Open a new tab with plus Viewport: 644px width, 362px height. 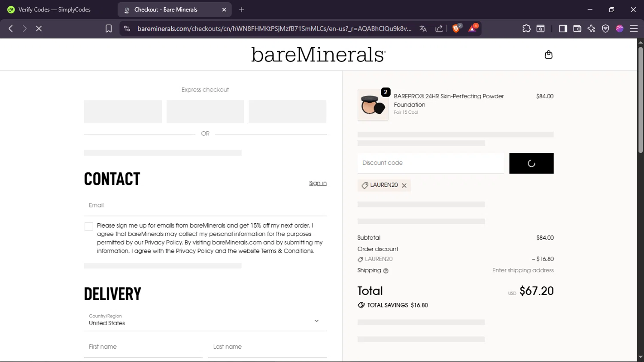[x=242, y=9]
